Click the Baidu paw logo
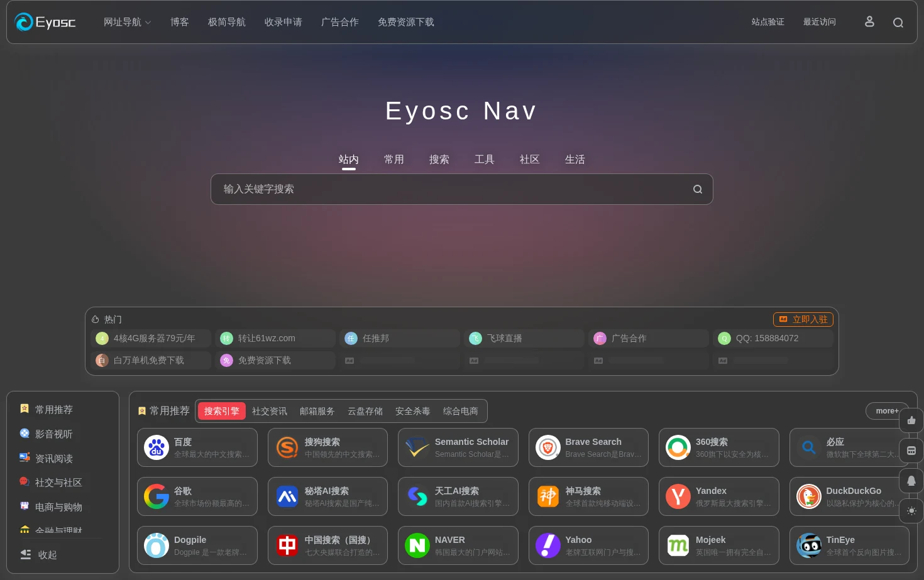The image size is (924, 580). pos(157,447)
